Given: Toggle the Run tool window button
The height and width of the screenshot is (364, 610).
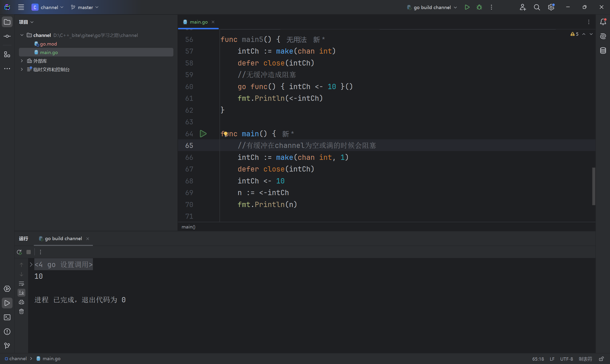Looking at the screenshot, I should coord(7,303).
